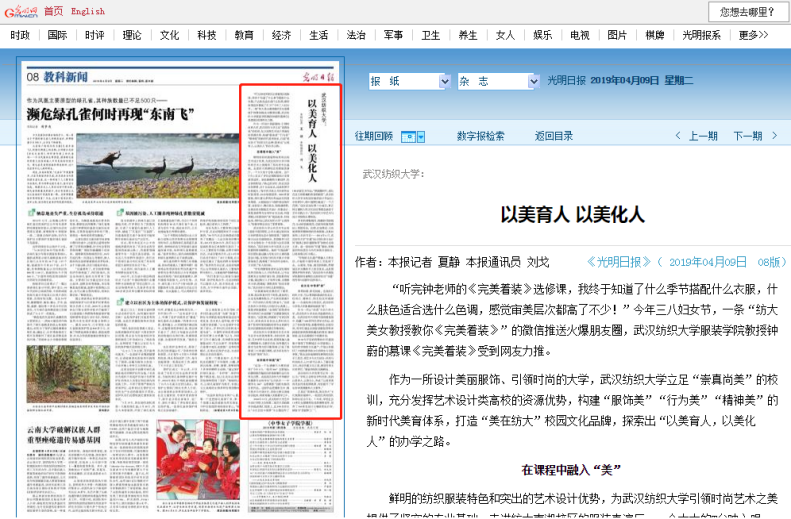Screen dimensions: 791x519
Task: Open the 濒危绿孔雀何时再现"东南飞" headline
Action: [x=110, y=114]
